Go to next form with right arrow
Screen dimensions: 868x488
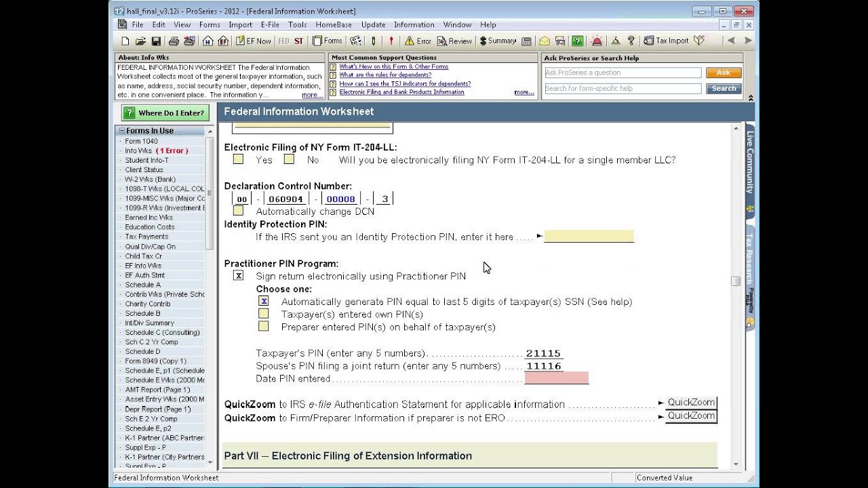point(748,41)
